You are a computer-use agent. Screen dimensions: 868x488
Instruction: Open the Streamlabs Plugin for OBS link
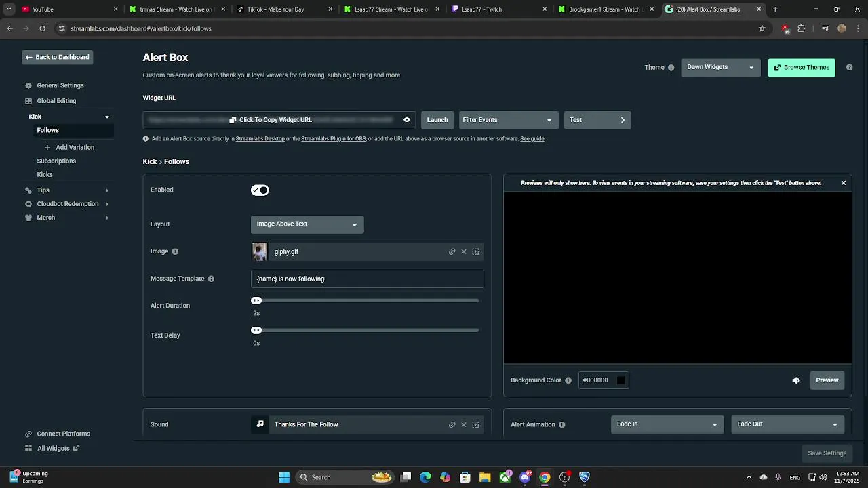tap(334, 139)
